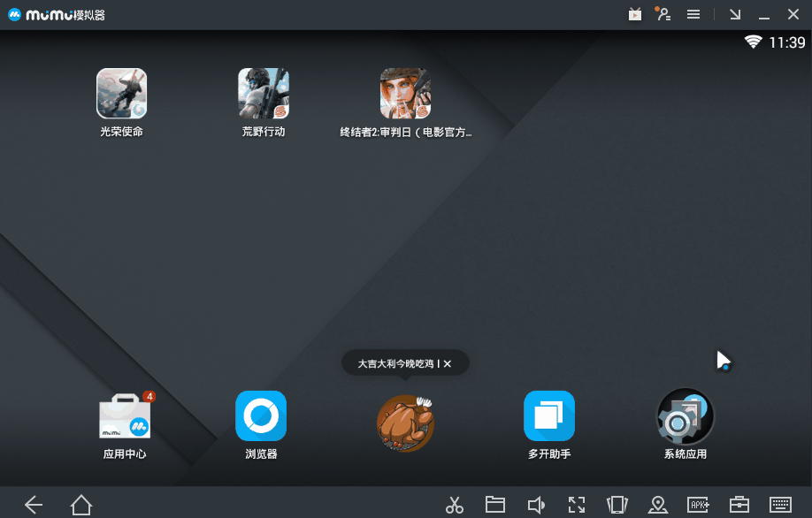Image resolution: width=812 pixels, height=518 pixels.
Task: Open the user account icon
Action: tap(663, 14)
